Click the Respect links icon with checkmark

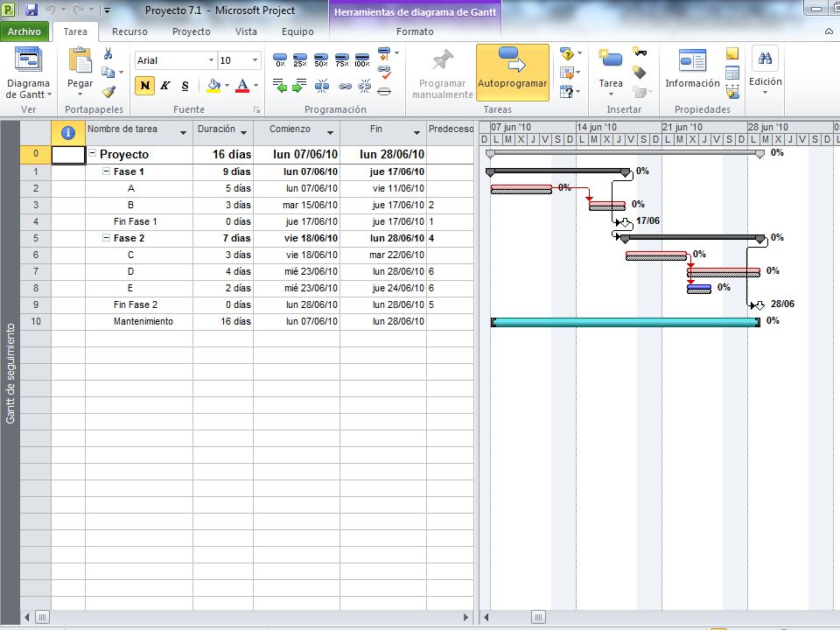point(385,72)
